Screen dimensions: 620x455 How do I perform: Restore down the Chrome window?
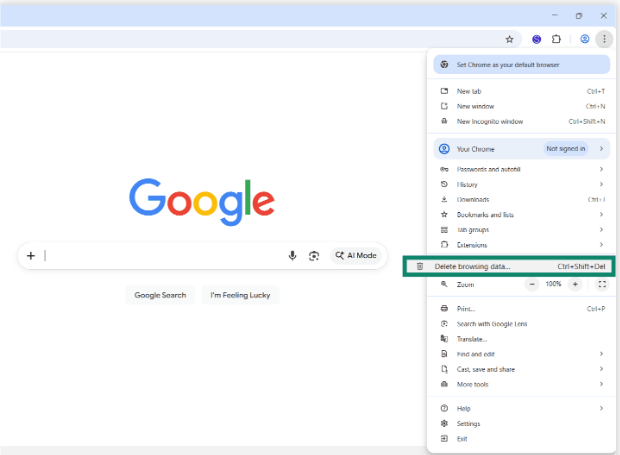tap(579, 15)
